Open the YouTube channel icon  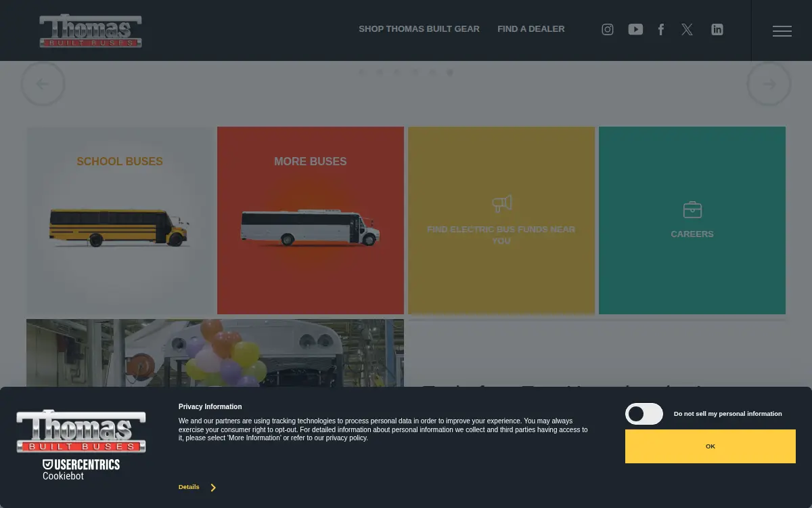point(635,29)
